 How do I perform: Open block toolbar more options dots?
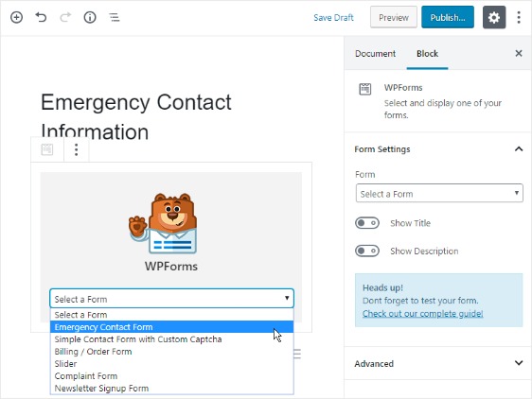(x=77, y=149)
